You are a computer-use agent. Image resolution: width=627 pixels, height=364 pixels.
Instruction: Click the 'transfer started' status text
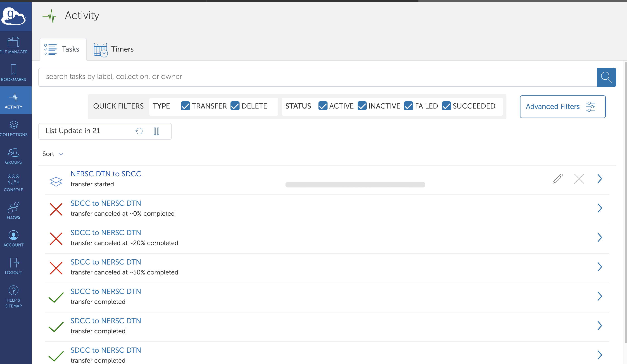point(92,184)
